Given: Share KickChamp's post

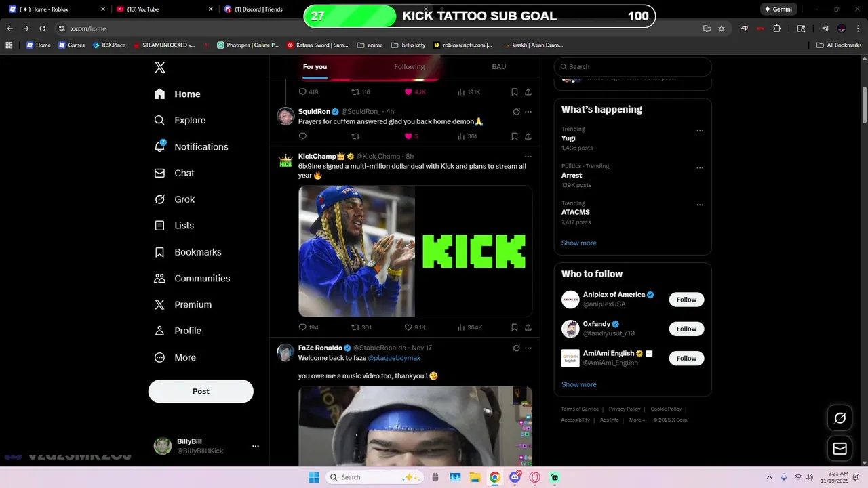Looking at the screenshot, I should click(528, 327).
